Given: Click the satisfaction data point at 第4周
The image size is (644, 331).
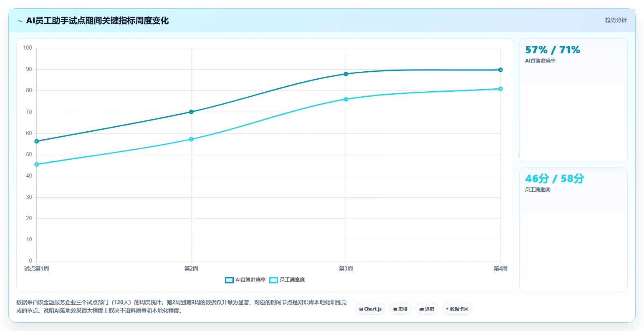Looking at the screenshot, I should point(500,89).
